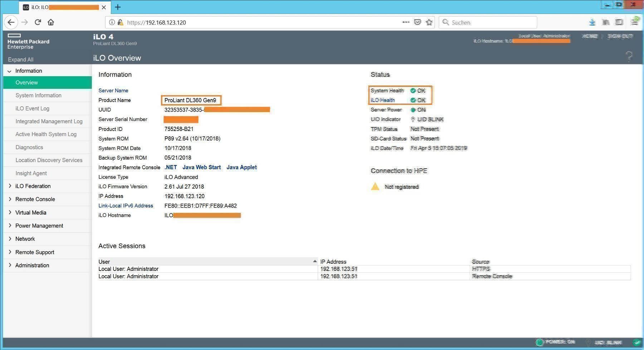644x350 pixels.
Task: Click the browser address bar URL
Action: (156, 22)
